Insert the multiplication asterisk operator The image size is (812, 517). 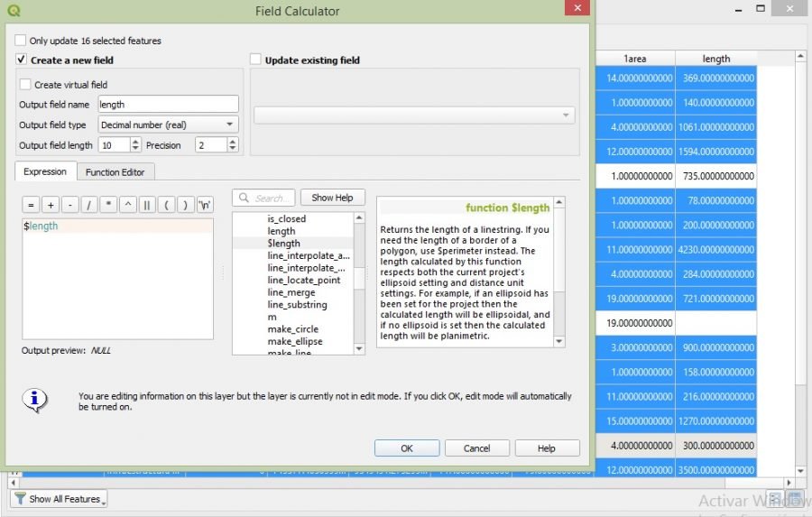tap(108, 205)
